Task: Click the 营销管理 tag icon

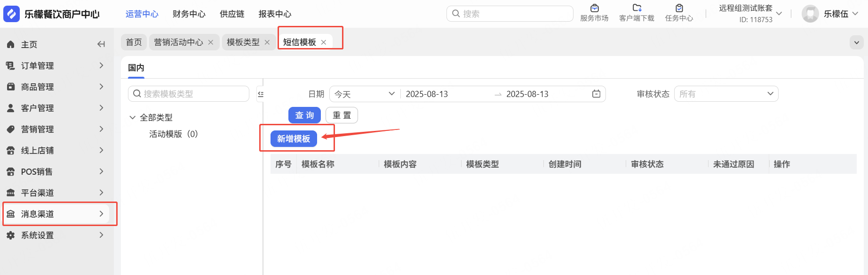Action: (x=11, y=129)
